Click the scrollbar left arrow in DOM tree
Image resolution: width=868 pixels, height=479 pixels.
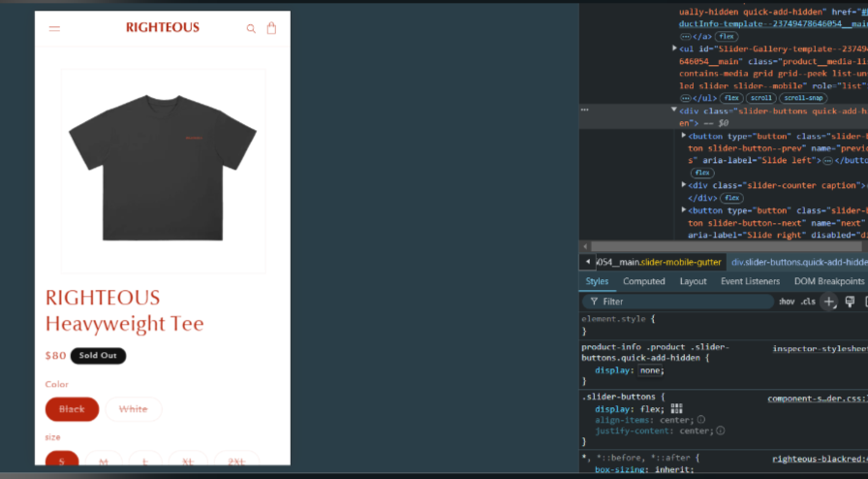[585, 246]
